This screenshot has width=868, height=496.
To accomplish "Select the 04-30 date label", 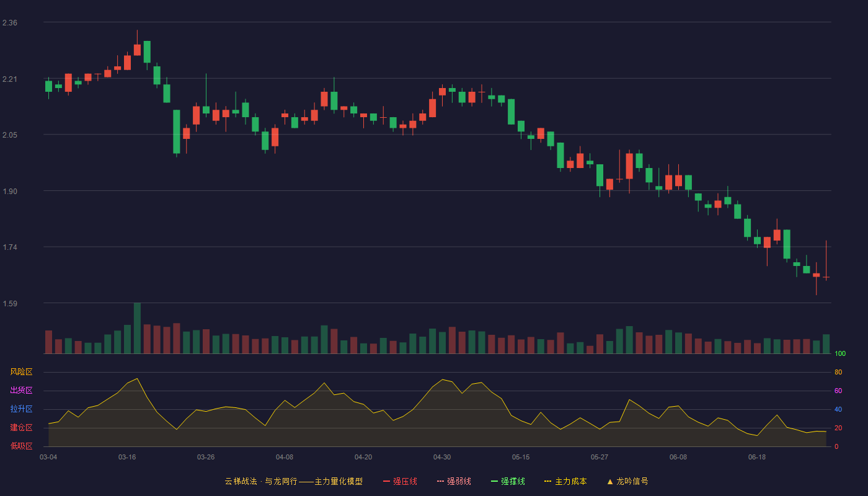I will point(442,457).
